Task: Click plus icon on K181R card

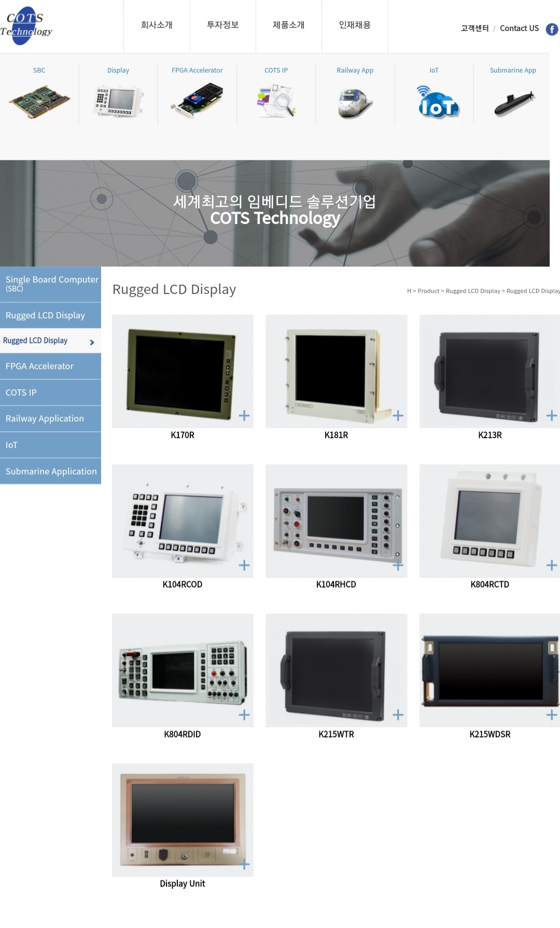Action: tap(398, 415)
